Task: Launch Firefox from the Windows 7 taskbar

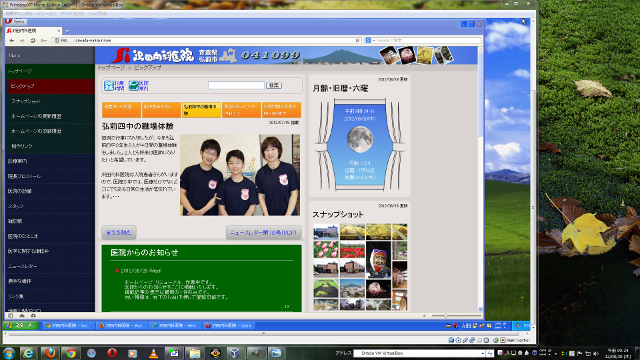Action: 50,353
